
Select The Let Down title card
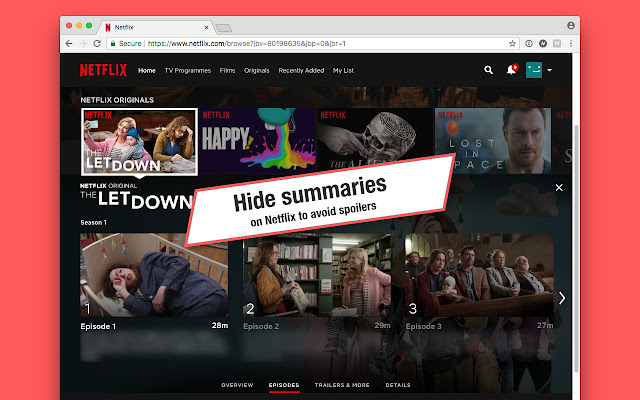tap(140, 142)
